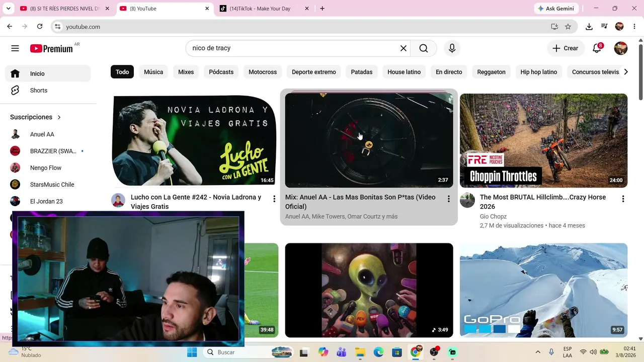Close the TikTok browser tab

pyautogui.click(x=307, y=9)
